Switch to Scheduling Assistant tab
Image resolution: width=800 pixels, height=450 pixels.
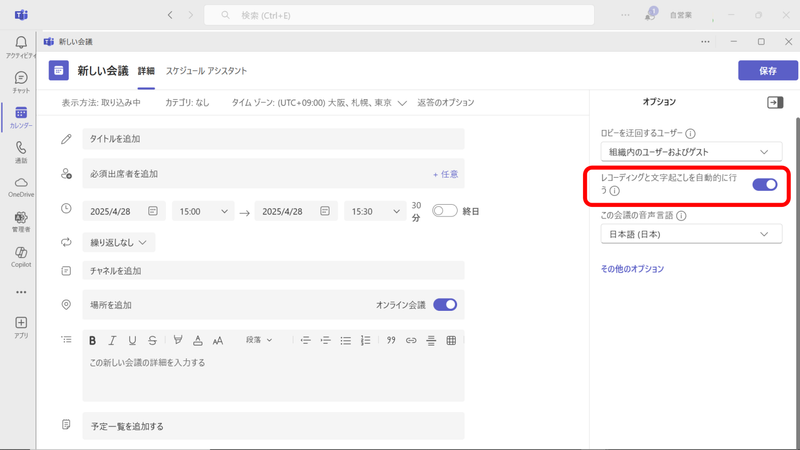point(206,71)
